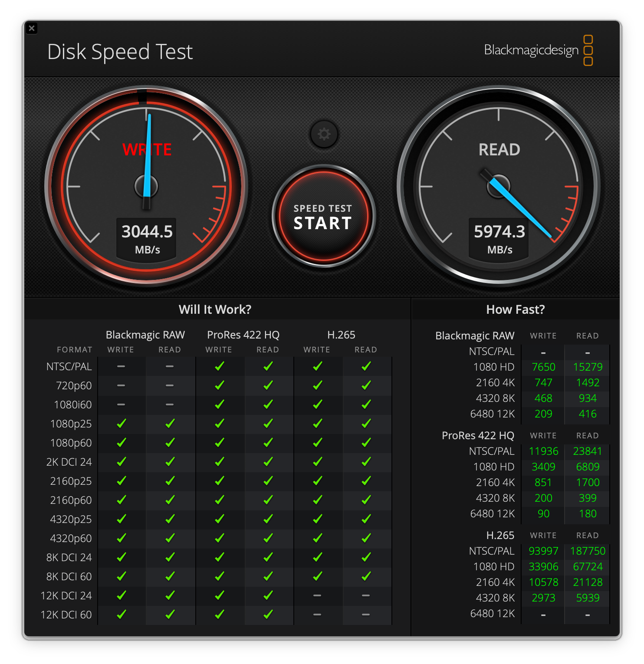Click the 12K DCI 24 format row label
This screenshot has height=664, width=644.
[x=66, y=596]
